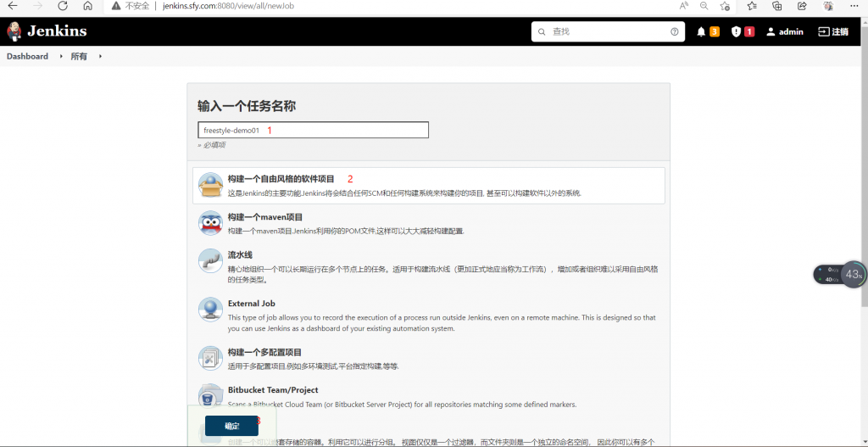Click the zoom out magnifier icon
Viewport: 868px width, 447px height.
[704, 6]
